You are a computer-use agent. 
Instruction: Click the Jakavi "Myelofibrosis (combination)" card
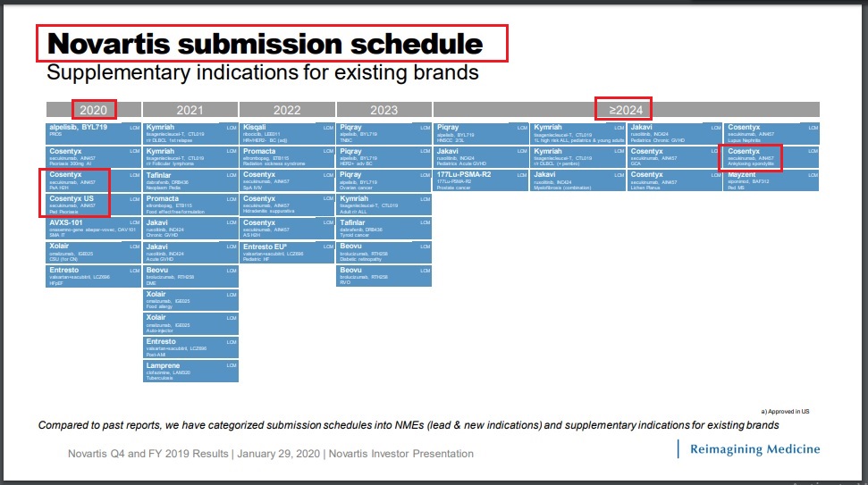tap(578, 180)
